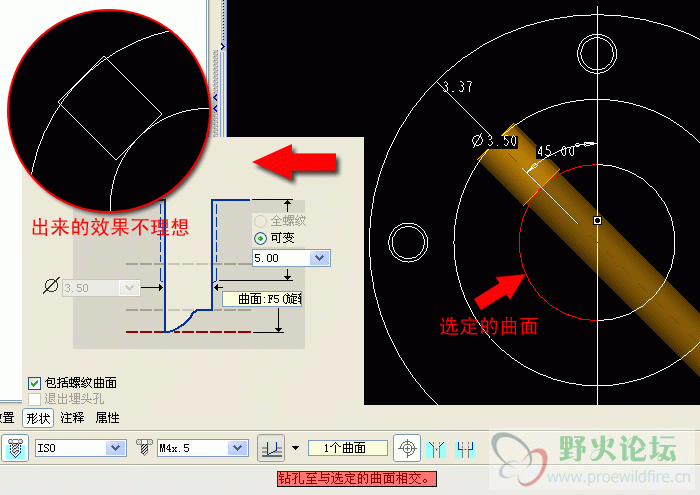Select the 全螺纹 radio button
The width and height of the screenshot is (700, 495).
tap(260, 220)
